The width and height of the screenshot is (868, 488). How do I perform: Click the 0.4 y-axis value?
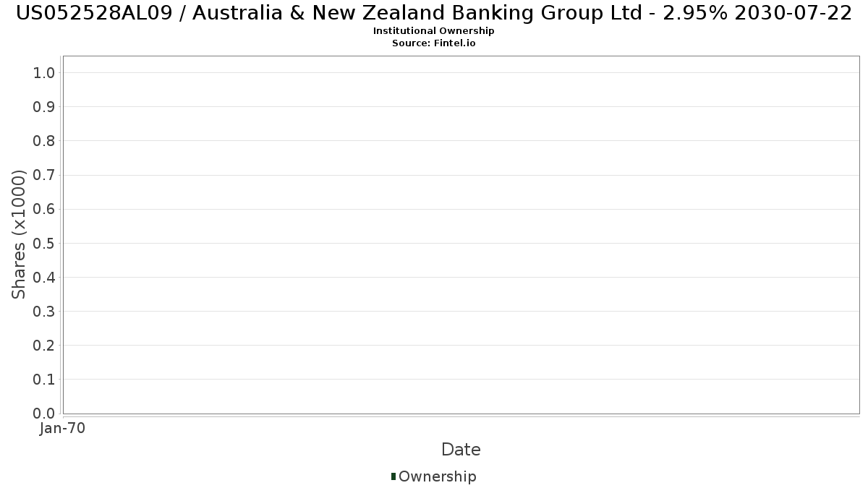44,277
